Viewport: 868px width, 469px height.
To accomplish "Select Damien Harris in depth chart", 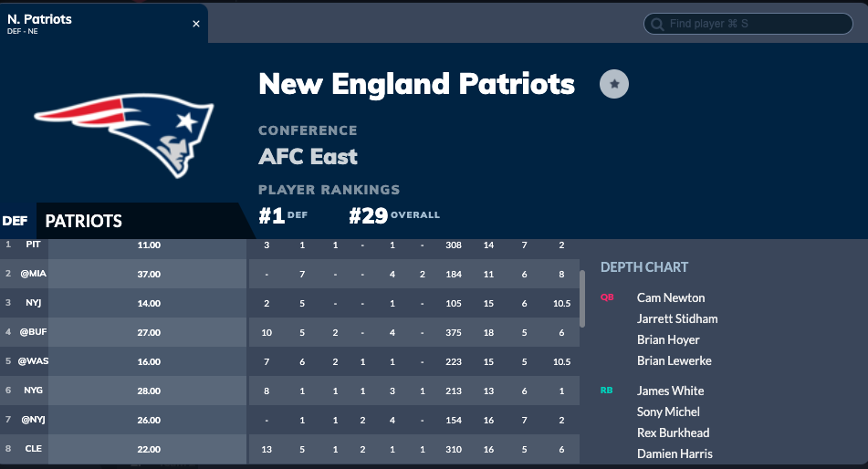I will (x=675, y=454).
